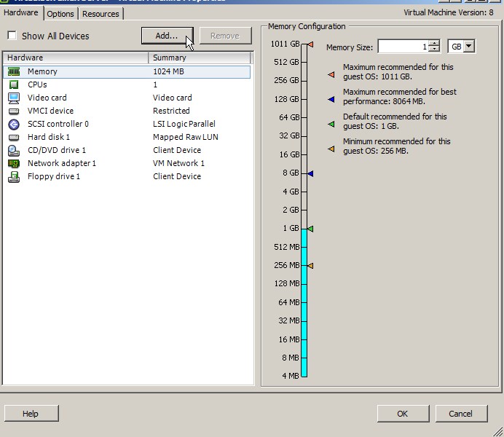This screenshot has height=437, width=504.
Task: Select the Network adapter 1 entry
Action: pyautogui.click(x=62, y=164)
